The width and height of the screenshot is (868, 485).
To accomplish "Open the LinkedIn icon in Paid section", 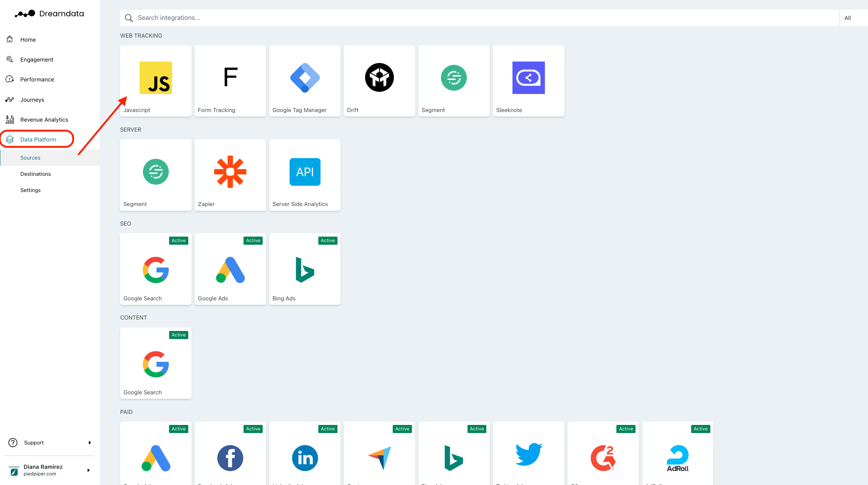I will (305, 458).
